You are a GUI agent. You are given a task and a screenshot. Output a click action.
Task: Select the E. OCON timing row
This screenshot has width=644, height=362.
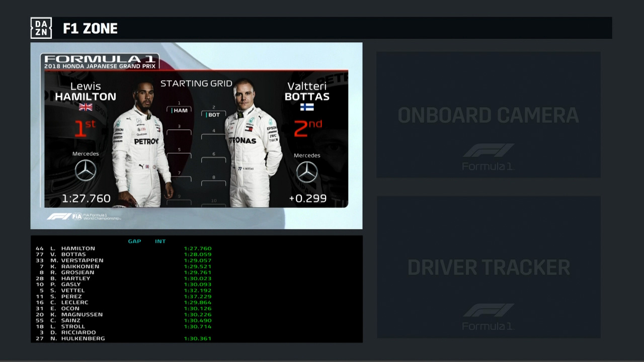click(124, 309)
